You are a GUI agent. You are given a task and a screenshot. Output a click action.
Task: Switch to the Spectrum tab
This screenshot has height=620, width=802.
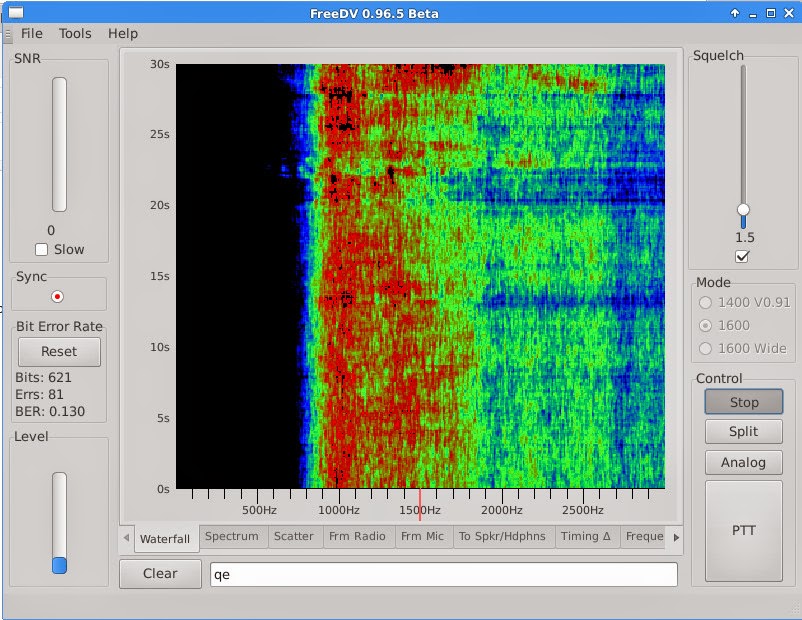(233, 536)
